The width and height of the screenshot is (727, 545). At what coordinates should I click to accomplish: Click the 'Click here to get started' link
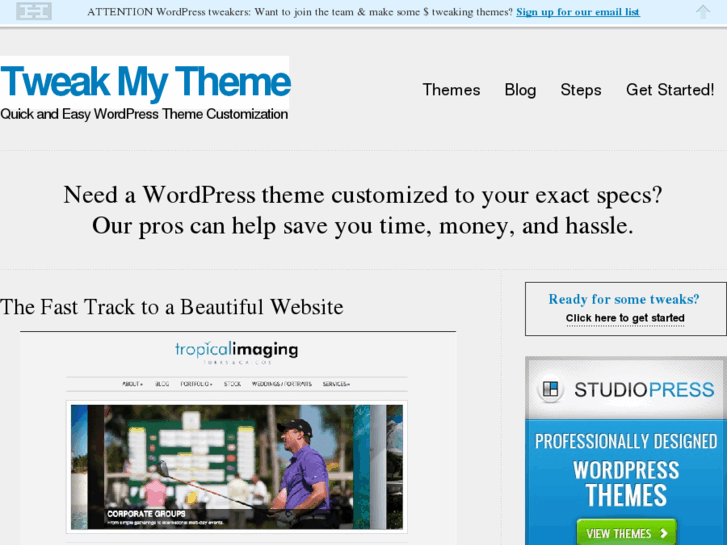625,318
